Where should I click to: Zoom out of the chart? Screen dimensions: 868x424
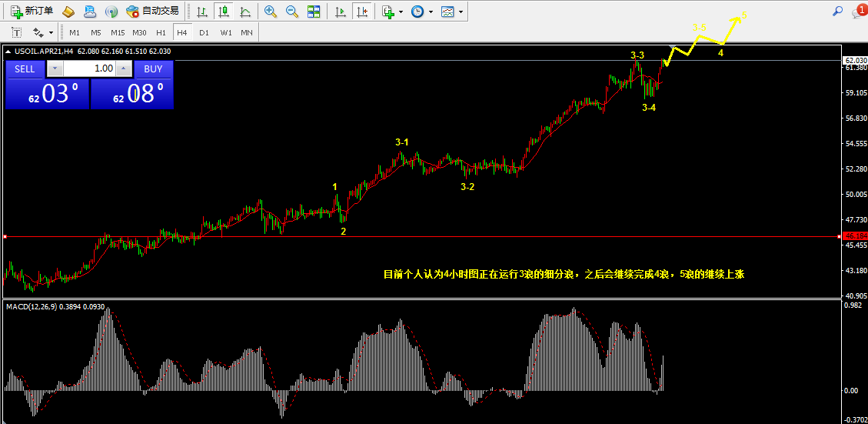(x=291, y=11)
